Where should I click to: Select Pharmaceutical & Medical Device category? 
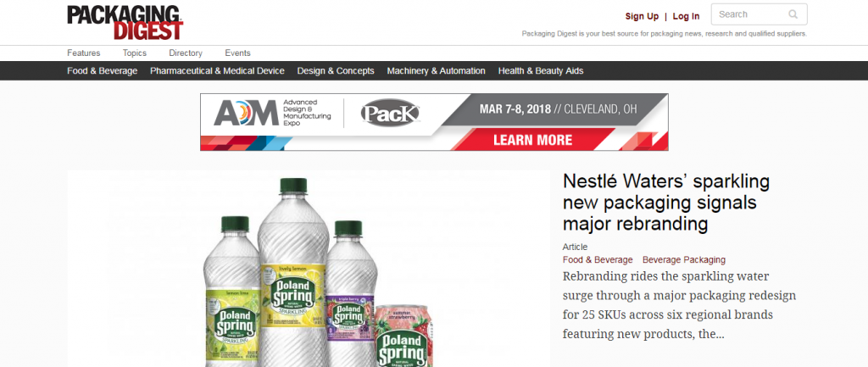[x=217, y=71]
